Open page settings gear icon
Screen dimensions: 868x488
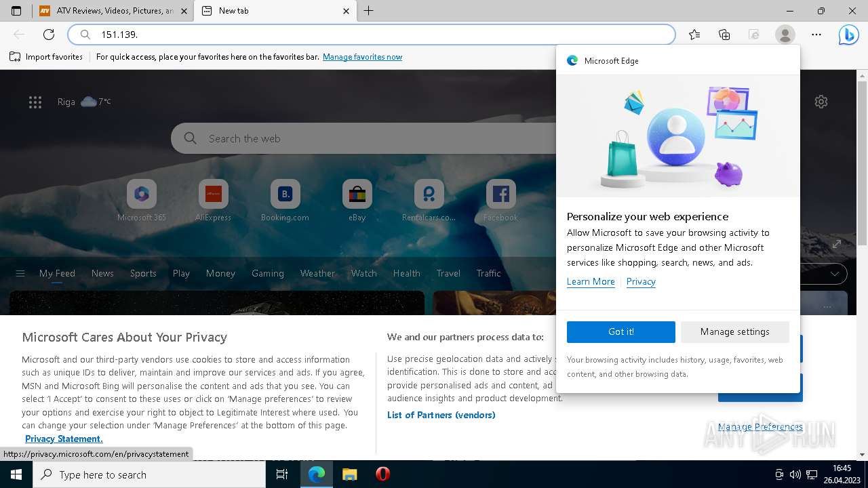click(821, 102)
